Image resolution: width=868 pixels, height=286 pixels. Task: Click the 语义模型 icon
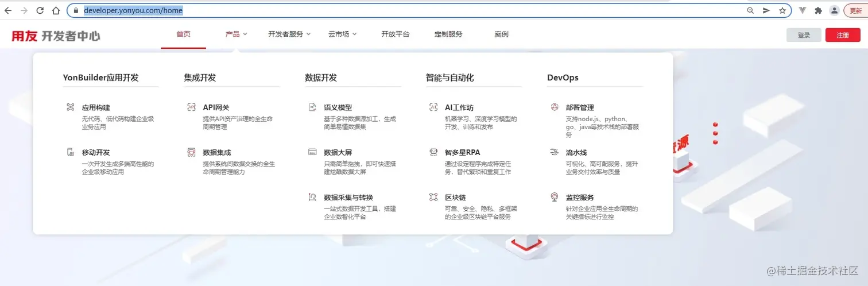pos(313,107)
